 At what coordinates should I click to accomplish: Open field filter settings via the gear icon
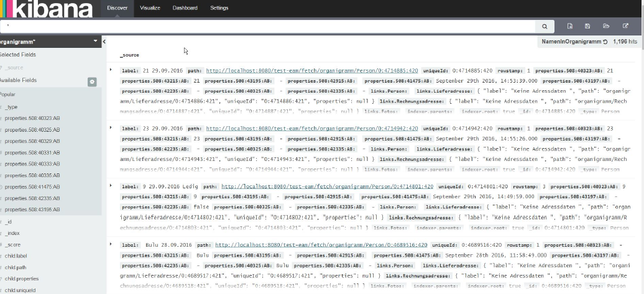point(92,81)
